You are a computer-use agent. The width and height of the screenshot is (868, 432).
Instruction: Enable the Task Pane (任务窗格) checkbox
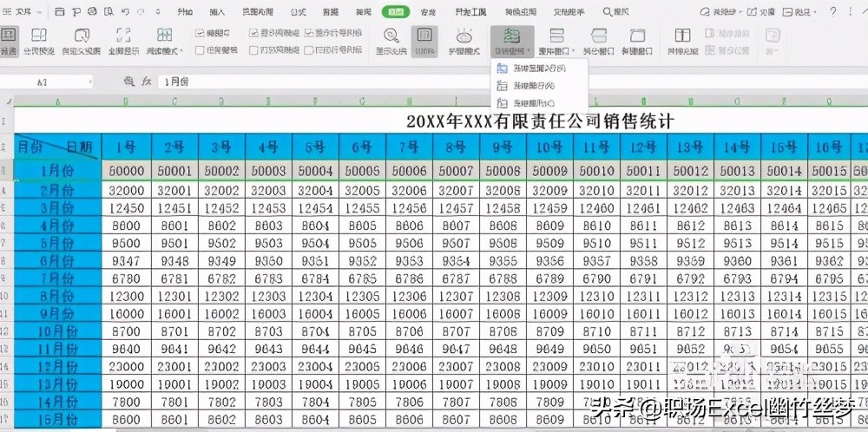(201, 50)
